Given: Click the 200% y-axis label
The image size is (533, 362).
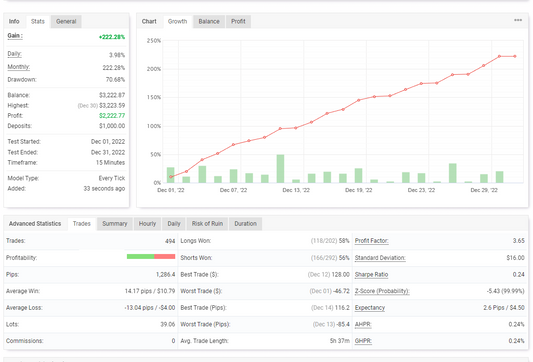Looking at the screenshot, I should (x=154, y=69).
